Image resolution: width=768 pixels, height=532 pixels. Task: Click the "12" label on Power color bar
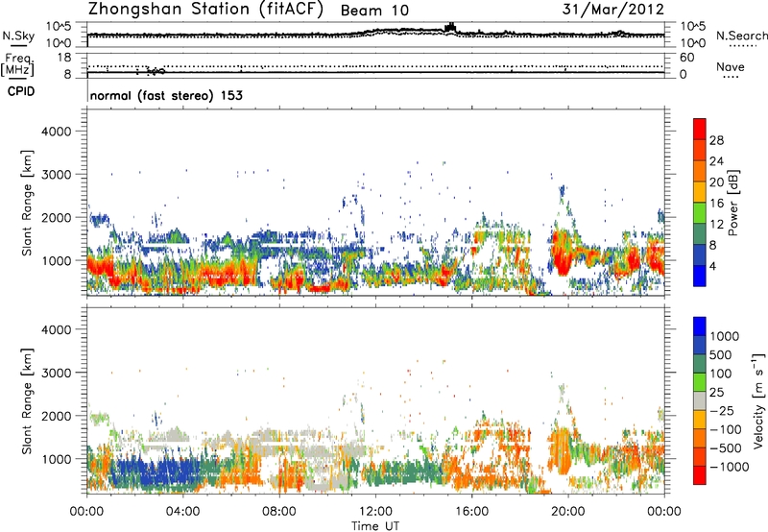pyautogui.click(x=716, y=225)
